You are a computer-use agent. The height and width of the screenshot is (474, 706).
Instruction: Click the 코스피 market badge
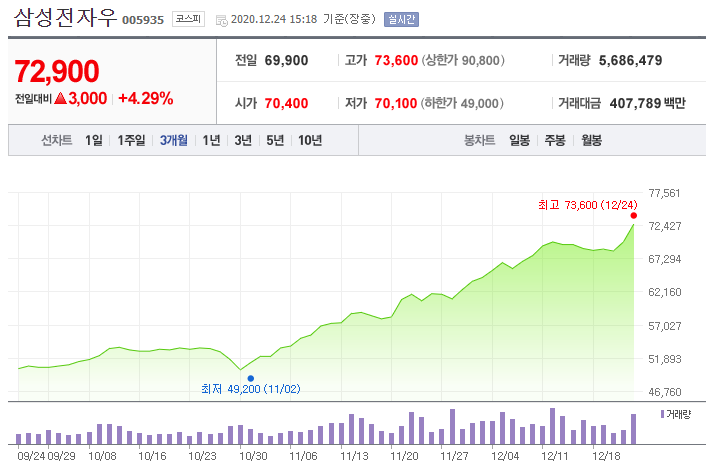(x=188, y=19)
